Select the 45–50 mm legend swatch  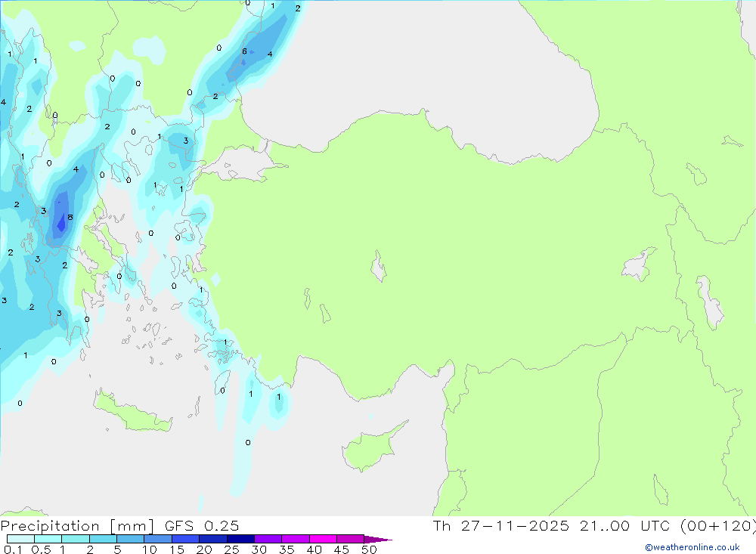[350, 539]
